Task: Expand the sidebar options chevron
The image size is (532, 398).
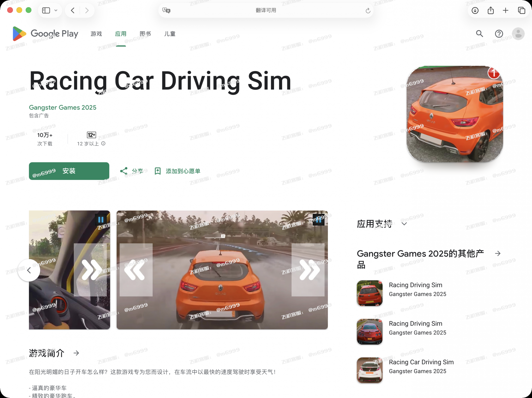Action: 56,10
